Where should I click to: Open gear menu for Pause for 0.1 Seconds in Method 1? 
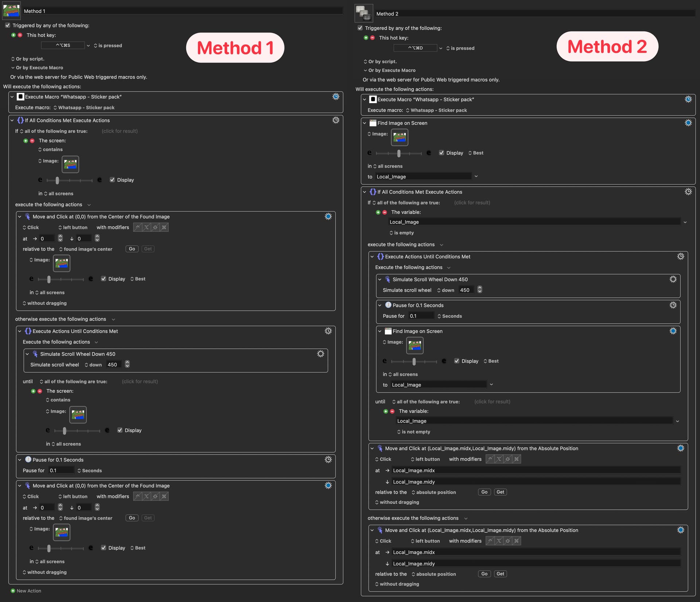pos(328,460)
